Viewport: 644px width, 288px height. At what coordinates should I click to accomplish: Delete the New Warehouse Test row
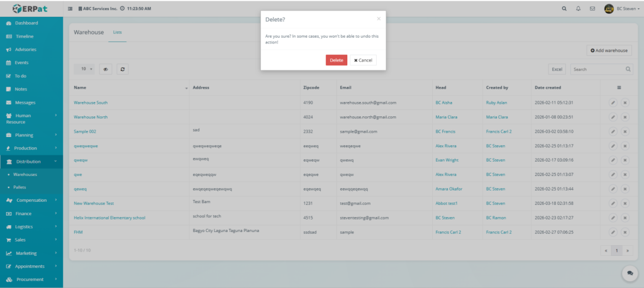click(x=625, y=203)
